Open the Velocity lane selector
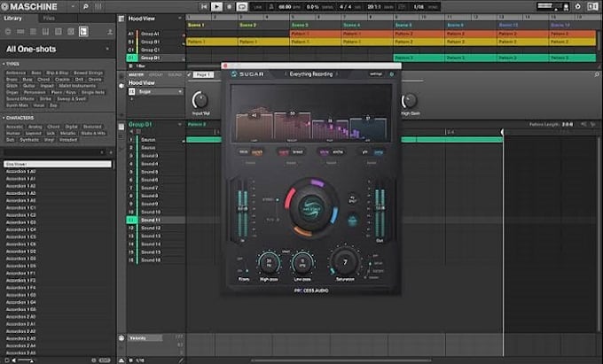The height and width of the screenshot is (364, 603). point(145,338)
